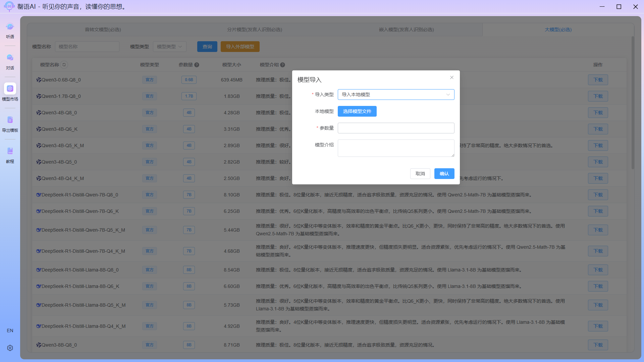Image resolution: width=644 pixels, height=362 pixels.
Task: Open settings gear in sidebar
Action: pos(10,348)
